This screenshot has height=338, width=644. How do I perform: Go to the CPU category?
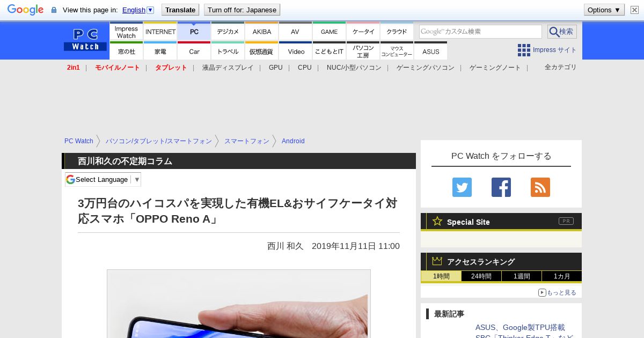coord(305,68)
